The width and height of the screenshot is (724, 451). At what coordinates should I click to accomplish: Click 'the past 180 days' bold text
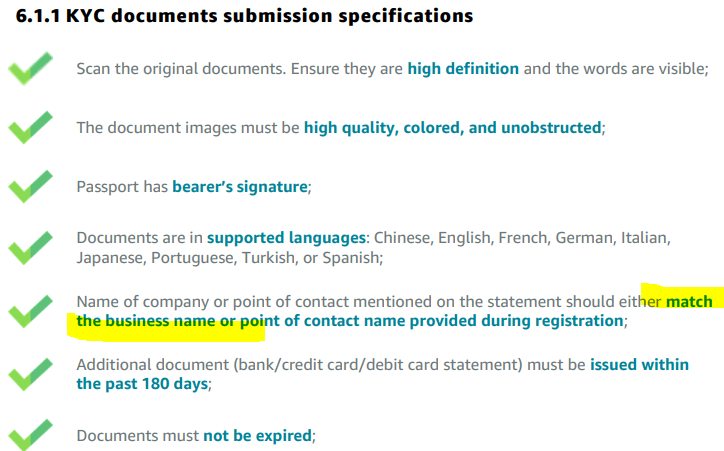(142, 384)
